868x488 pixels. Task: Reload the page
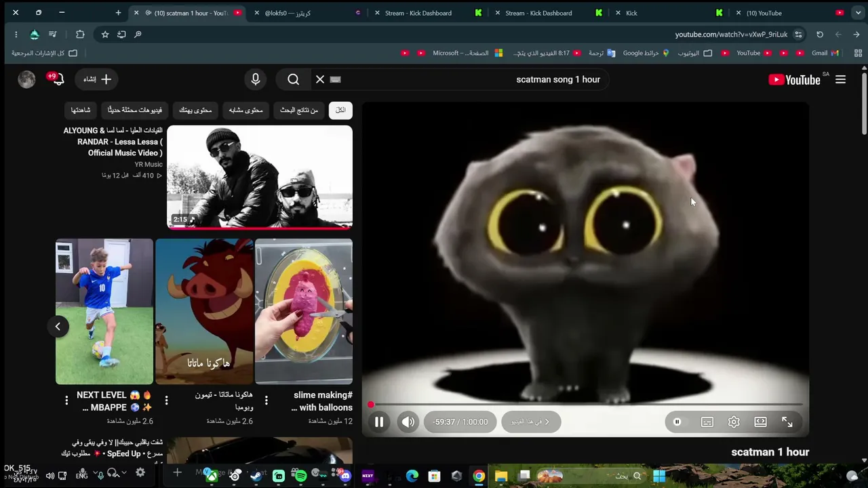[820, 35]
